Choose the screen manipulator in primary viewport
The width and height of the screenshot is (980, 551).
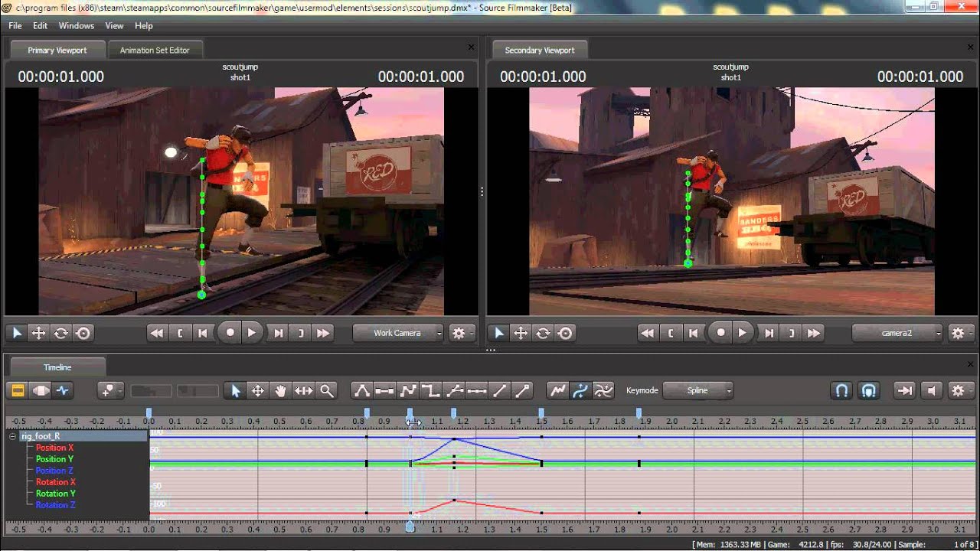(x=83, y=333)
